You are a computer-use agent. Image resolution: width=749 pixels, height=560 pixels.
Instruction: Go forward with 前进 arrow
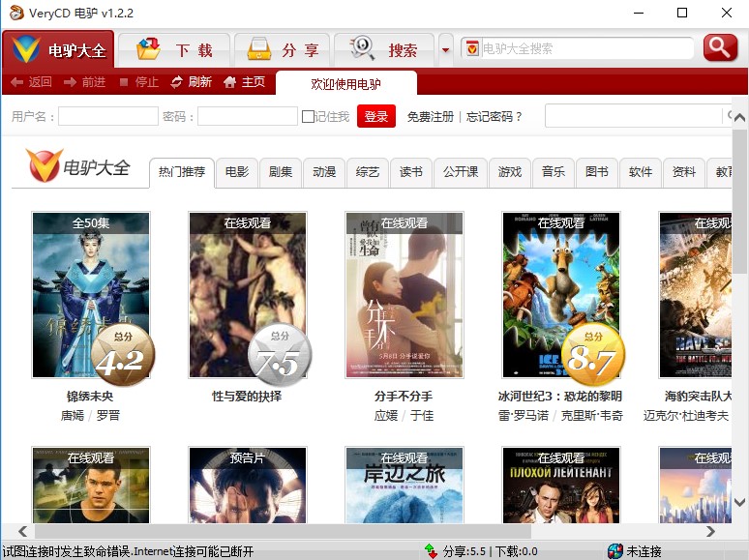coord(84,82)
